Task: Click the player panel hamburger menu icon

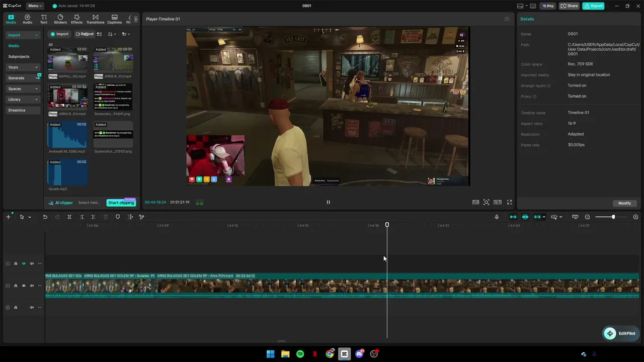Action: (507, 19)
